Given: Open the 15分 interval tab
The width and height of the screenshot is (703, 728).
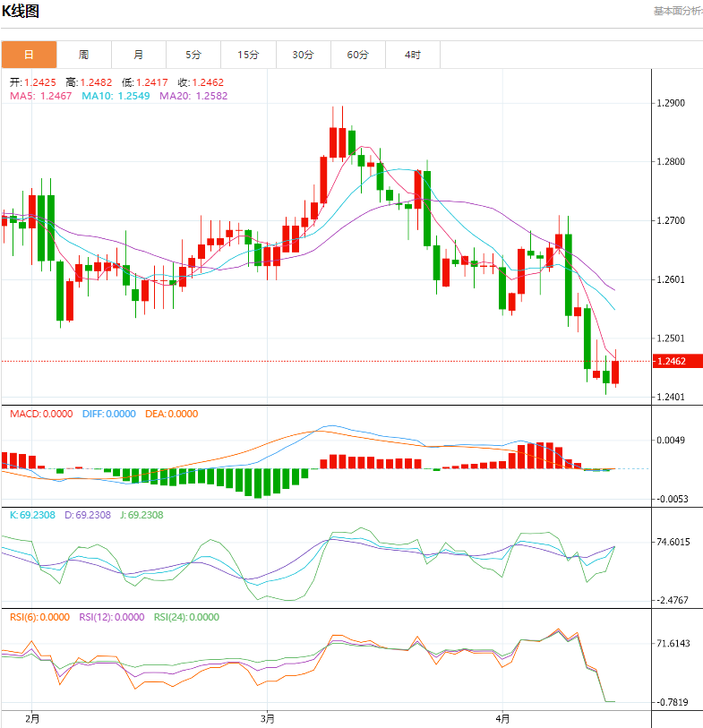Looking at the screenshot, I should coord(248,55).
